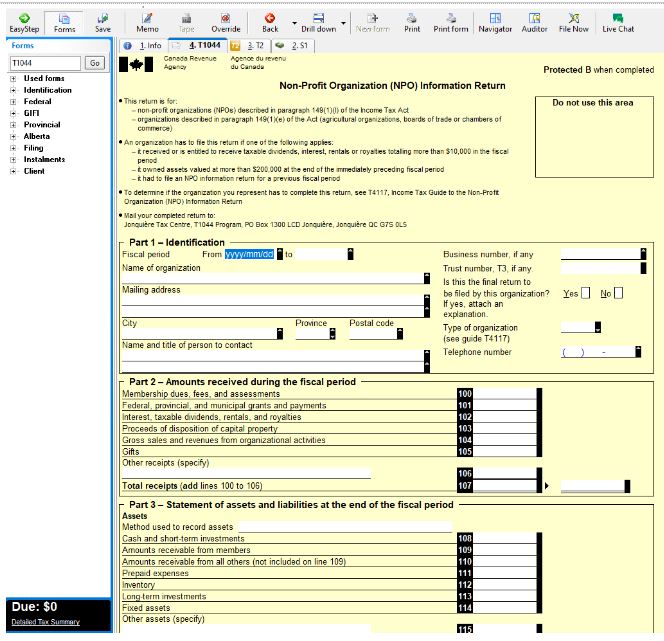The image size is (664, 641).
Task: Expand the GIFI tree node
Action: point(13,113)
